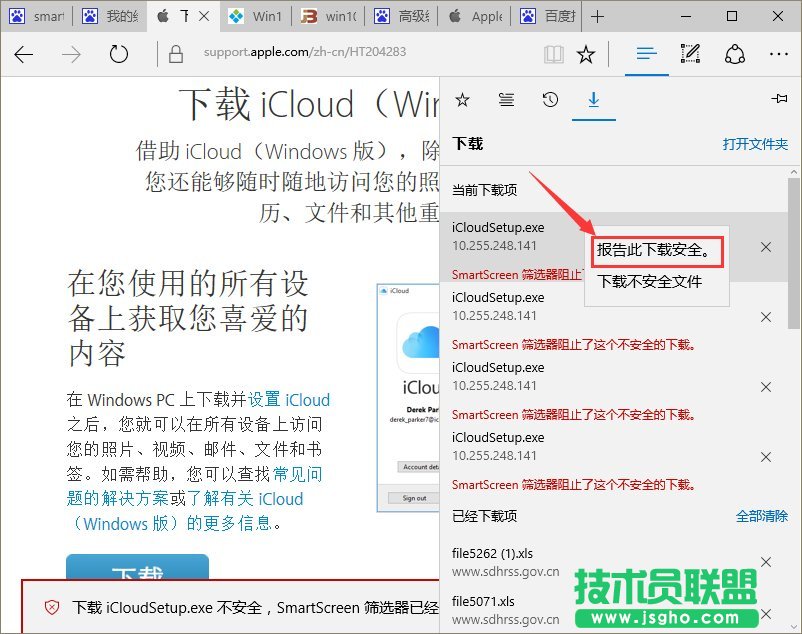802x634 pixels.
Task: Switch to the 百度 tab
Action: pyautogui.click(x=548, y=16)
